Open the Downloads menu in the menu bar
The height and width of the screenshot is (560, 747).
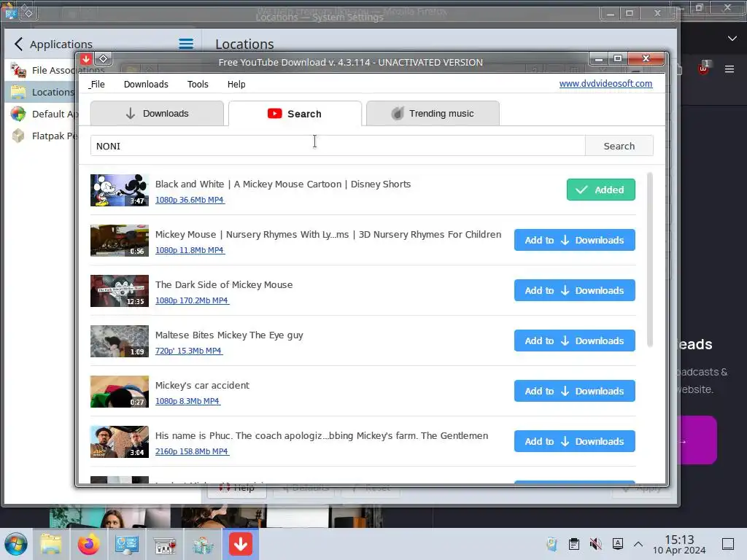click(x=146, y=85)
